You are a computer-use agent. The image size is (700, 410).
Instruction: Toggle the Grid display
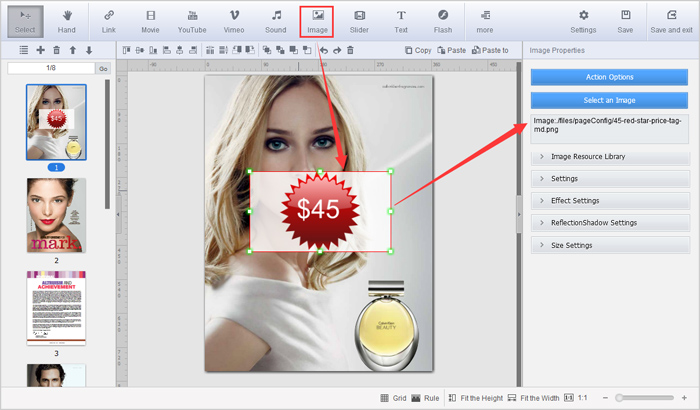tap(393, 398)
